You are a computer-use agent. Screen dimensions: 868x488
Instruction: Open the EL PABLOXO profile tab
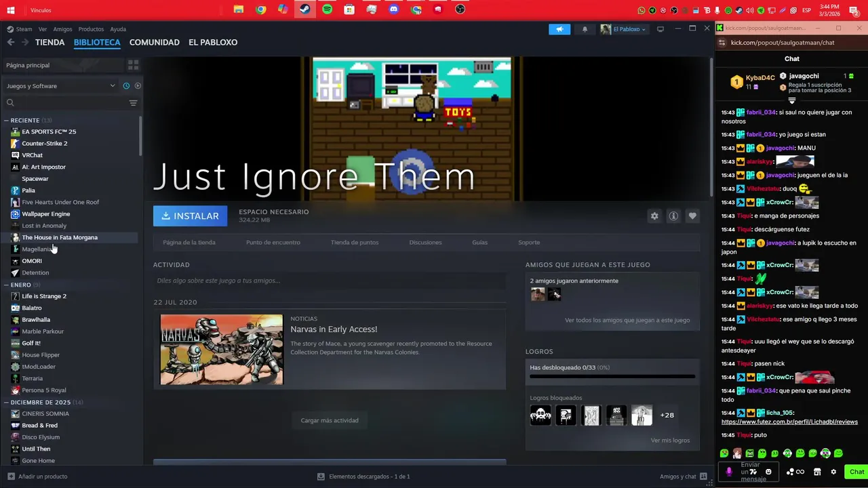(x=213, y=42)
